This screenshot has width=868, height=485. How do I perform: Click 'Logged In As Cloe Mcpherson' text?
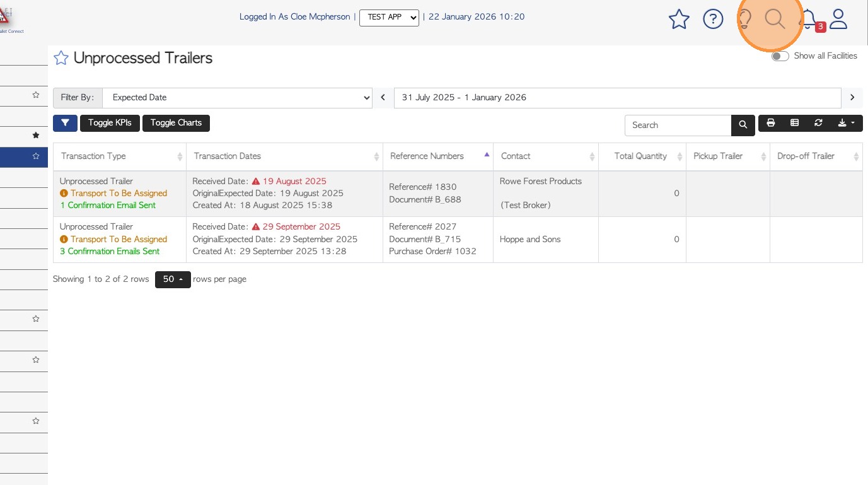click(294, 17)
